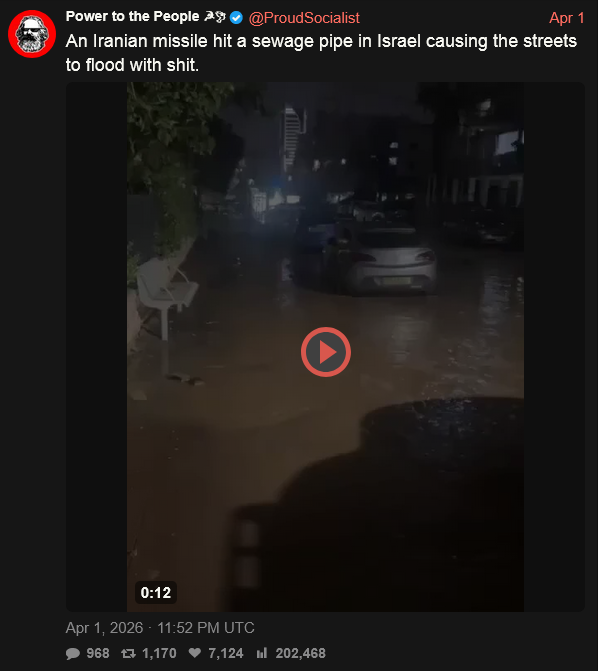The image size is (598, 671).
Task: Click the 968 replies count
Action: tap(98, 653)
